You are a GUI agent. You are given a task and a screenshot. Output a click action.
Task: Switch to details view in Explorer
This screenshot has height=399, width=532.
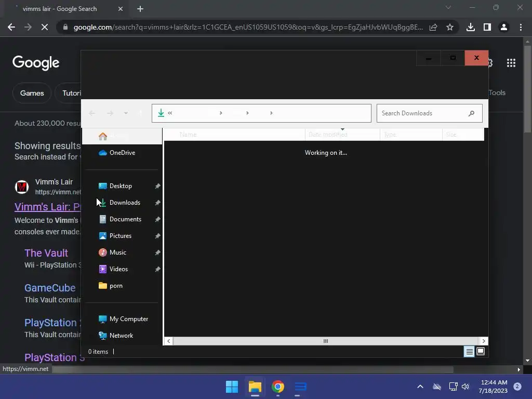[x=469, y=352]
